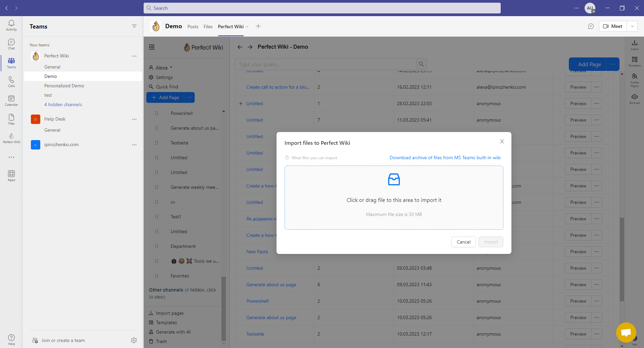Open Teams settings and more menu
The width and height of the screenshot is (644, 348).
(x=577, y=8)
